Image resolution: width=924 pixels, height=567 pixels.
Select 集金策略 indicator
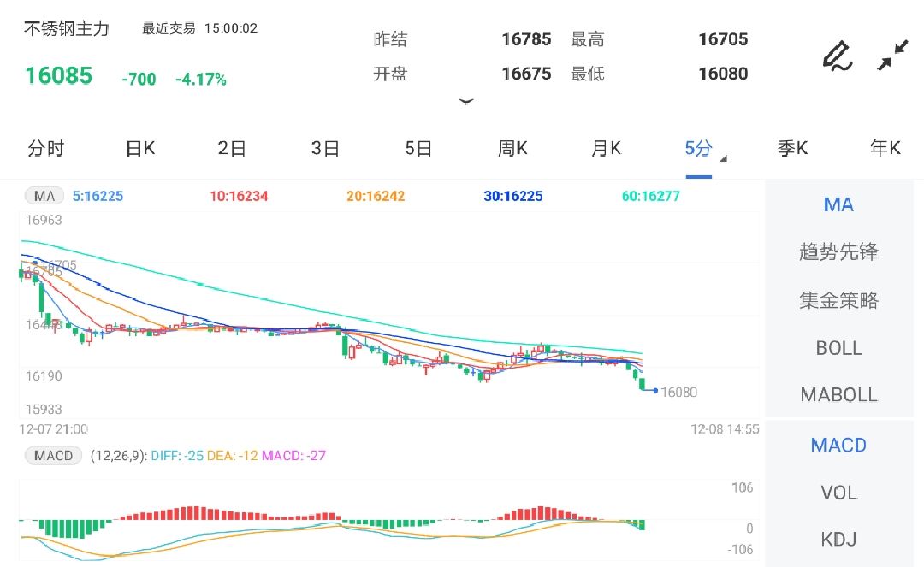pos(838,300)
